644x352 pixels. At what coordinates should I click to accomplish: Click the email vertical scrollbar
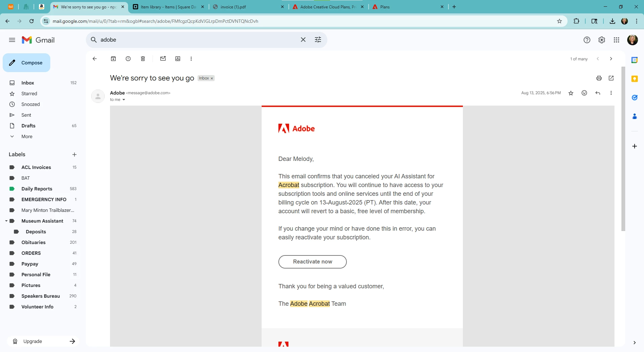coord(623,149)
